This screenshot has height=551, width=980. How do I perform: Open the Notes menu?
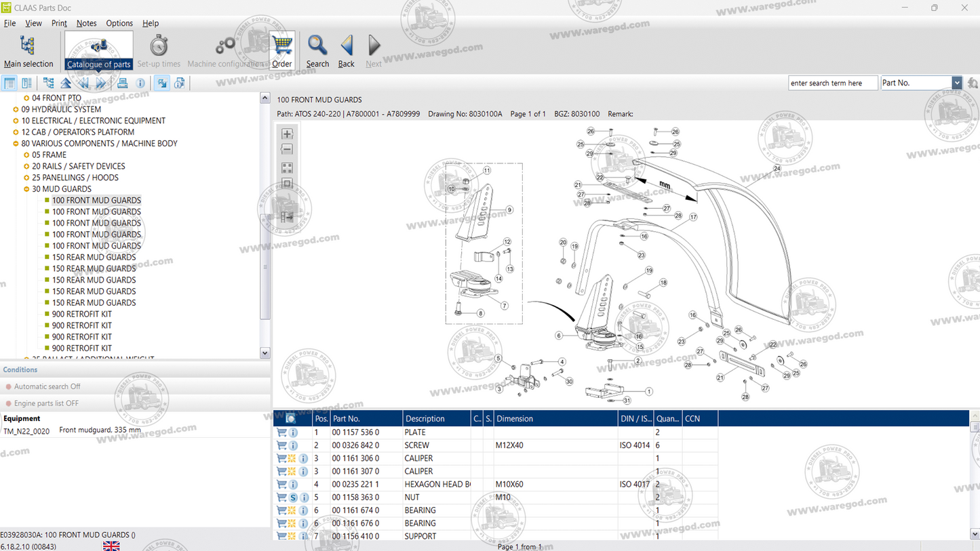click(x=86, y=23)
